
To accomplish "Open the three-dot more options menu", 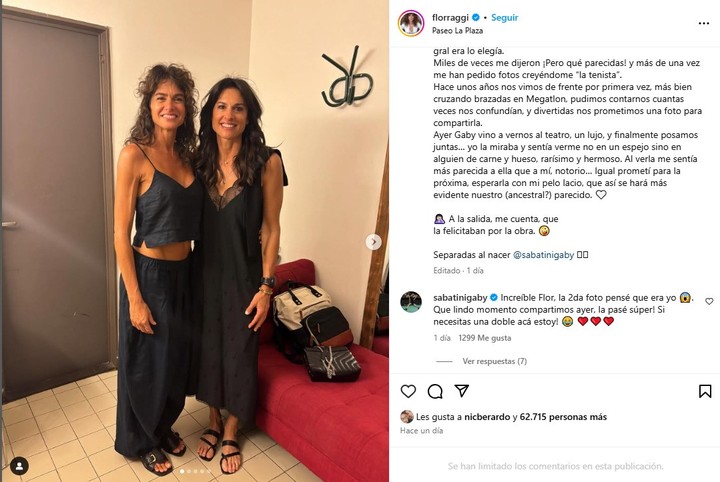I will tap(704, 23).
